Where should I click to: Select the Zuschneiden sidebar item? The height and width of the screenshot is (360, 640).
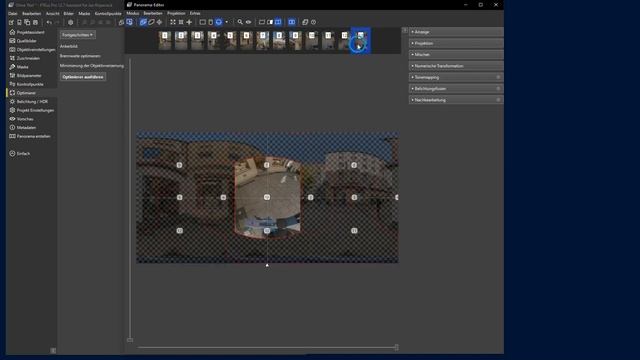coord(24,58)
